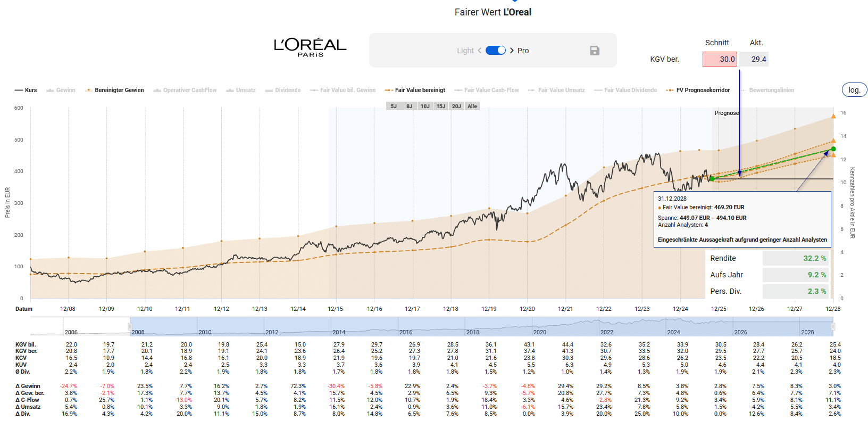Switch chart to log. scale
This screenshot has height=428, width=868.
tap(854, 90)
